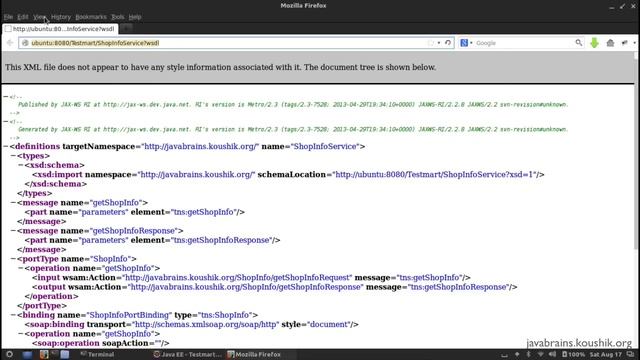Click the Wi-Fi network tray icon
Screen dimensions: 640x360
point(540,354)
